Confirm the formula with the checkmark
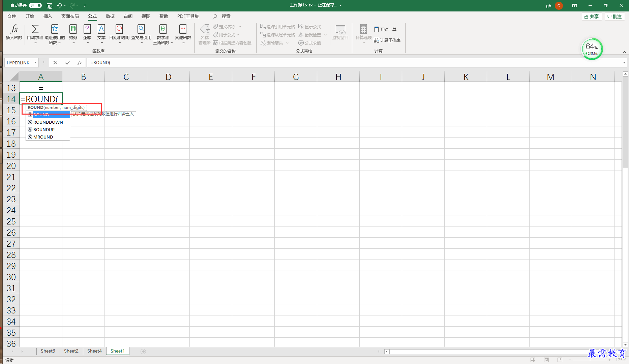This screenshot has width=629, height=364. (67, 63)
